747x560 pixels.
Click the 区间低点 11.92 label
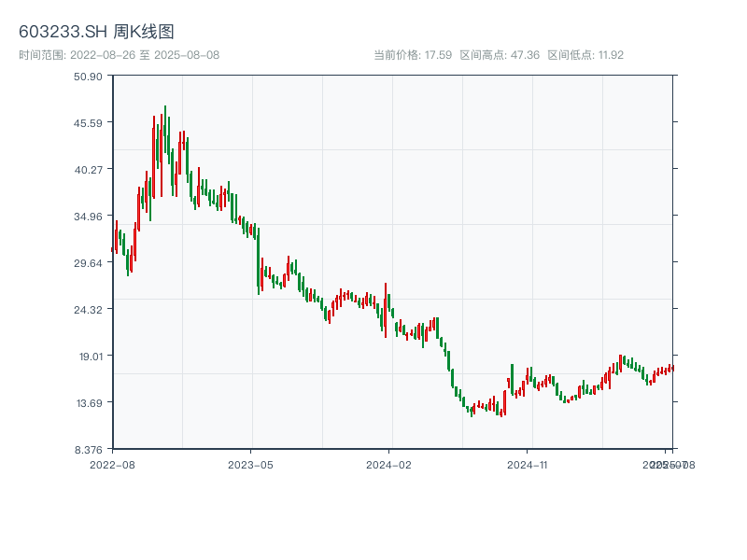point(585,55)
